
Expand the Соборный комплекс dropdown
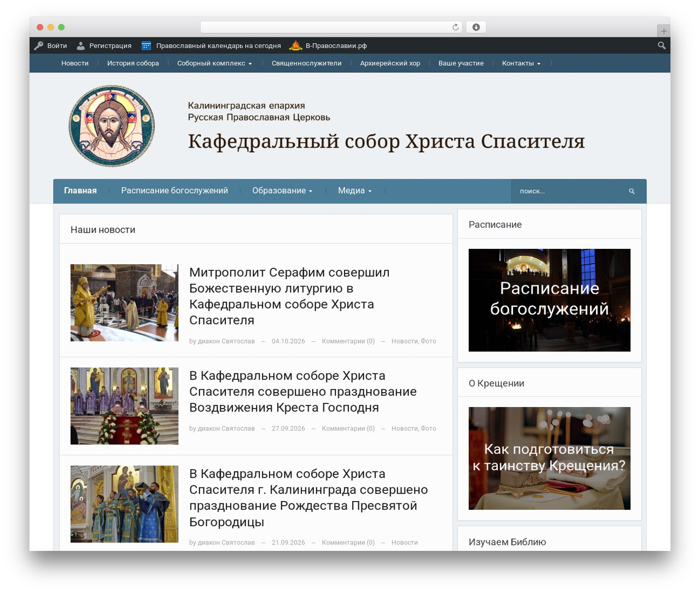[x=214, y=63]
